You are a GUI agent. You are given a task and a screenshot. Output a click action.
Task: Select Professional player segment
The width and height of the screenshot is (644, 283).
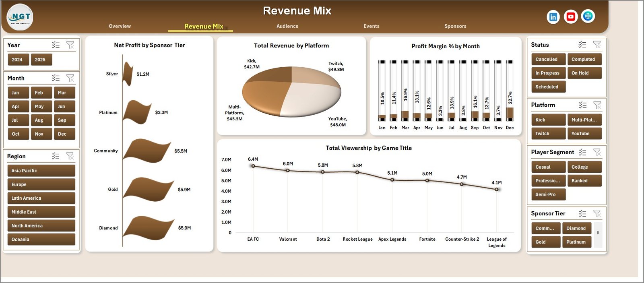pos(548,180)
